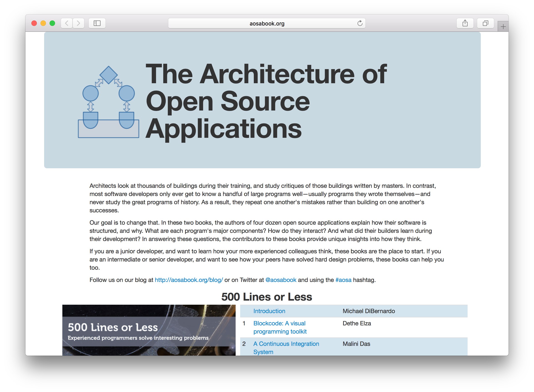Click paragraph starting Our goal is to change

tap(261, 231)
